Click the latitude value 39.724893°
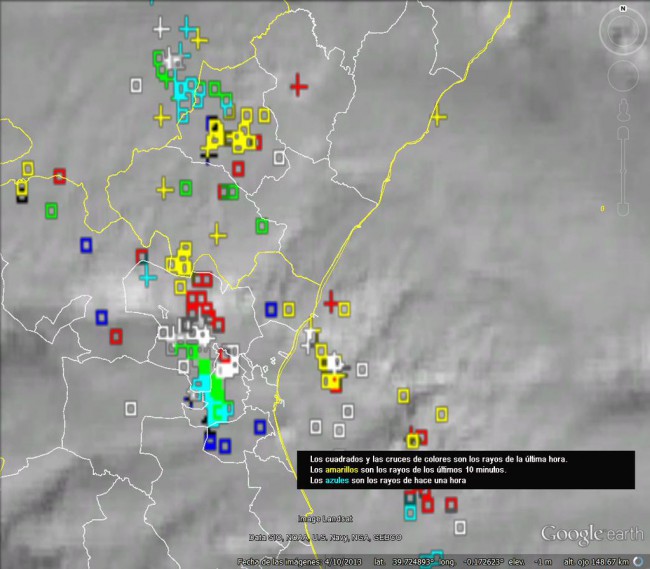Screen dimensions: 650x569 (x=413, y=562)
